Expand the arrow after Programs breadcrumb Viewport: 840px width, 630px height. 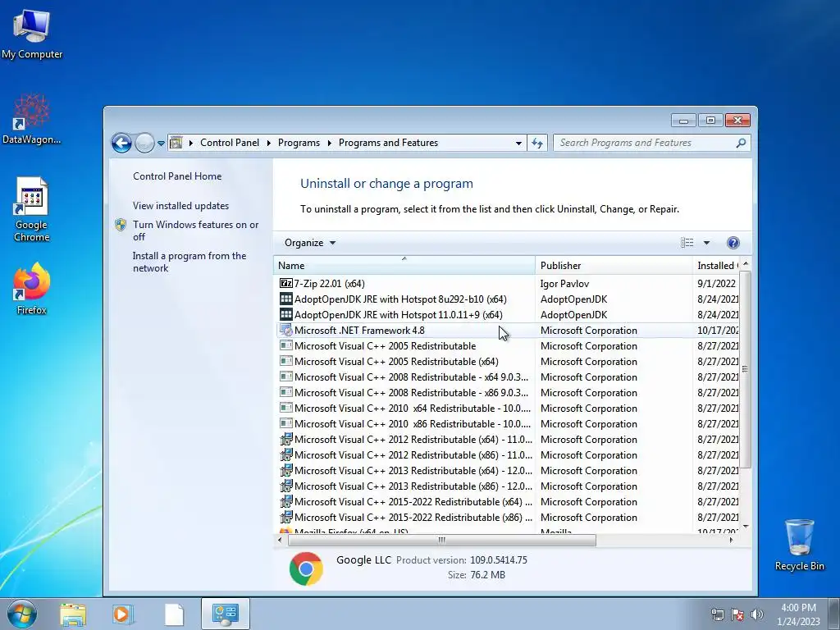pyautogui.click(x=329, y=143)
